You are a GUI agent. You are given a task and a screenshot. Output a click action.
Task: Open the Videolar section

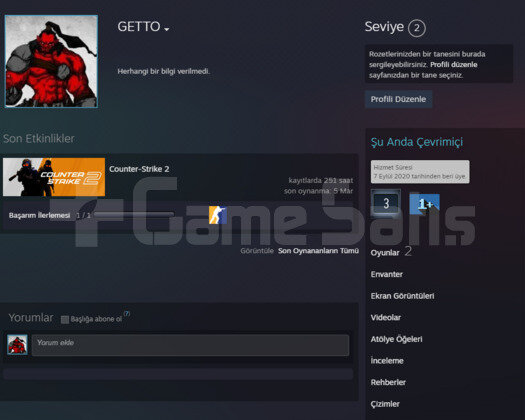tap(385, 317)
